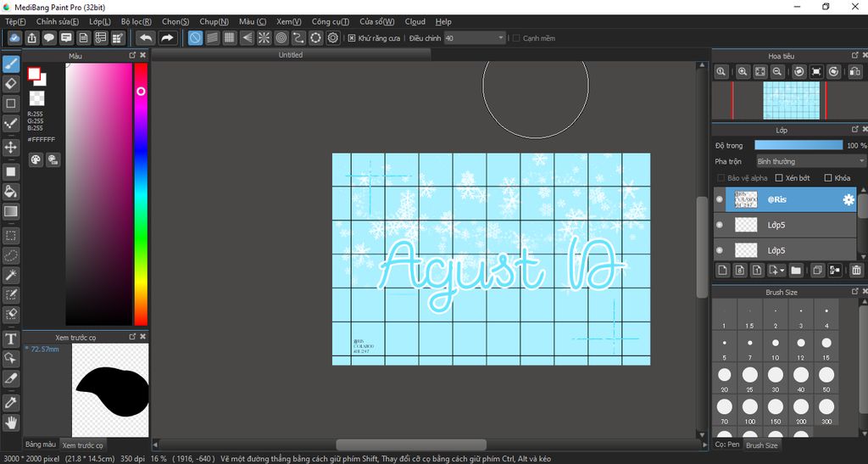Screen dimensions: 868x464
Task: Switch to Bảng màu tab
Action: 41,444
